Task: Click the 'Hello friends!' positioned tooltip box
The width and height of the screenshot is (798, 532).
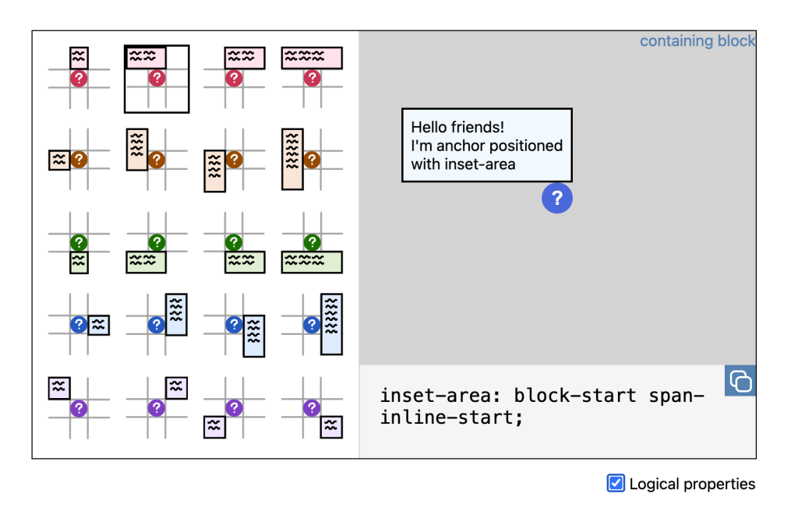Action: [x=486, y=145]
